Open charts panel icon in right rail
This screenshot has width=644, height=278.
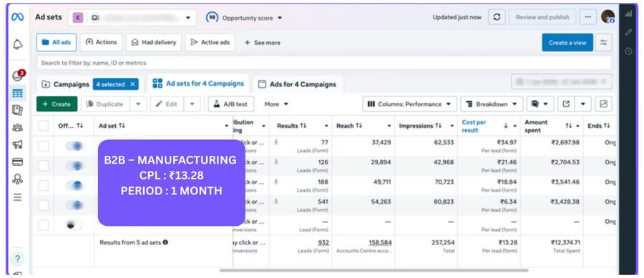[x=629, y=13]
